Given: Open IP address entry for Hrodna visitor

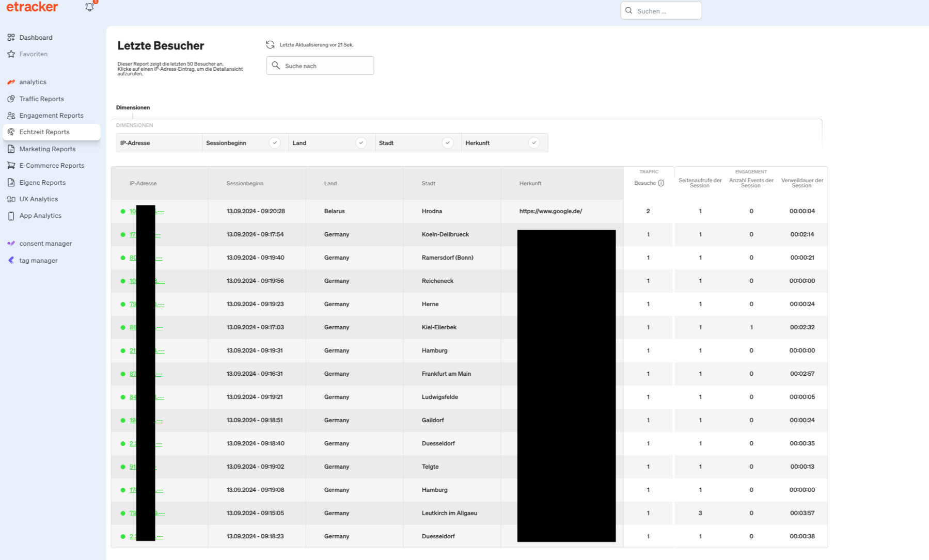Looking at the screenshot, I should [x=133, y=211].
